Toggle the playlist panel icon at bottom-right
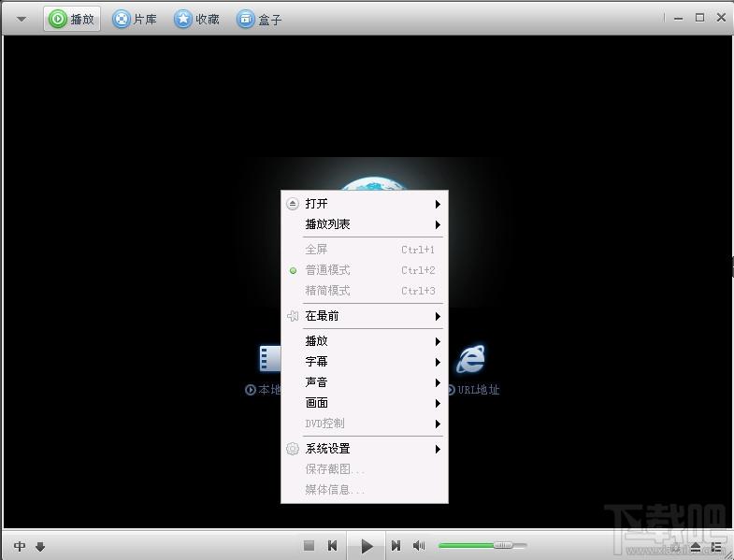The height and width of the screenshot is (560, 734). point(716,547)
